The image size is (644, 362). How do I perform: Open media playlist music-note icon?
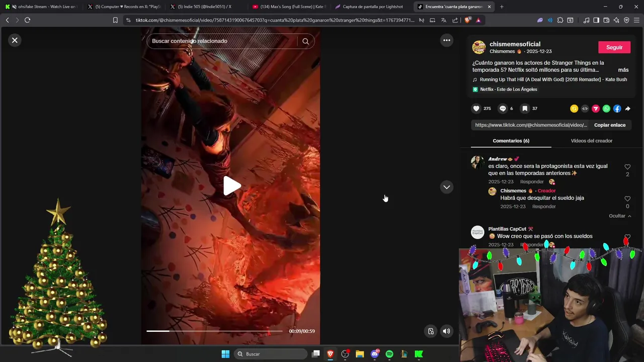point(586,20)
